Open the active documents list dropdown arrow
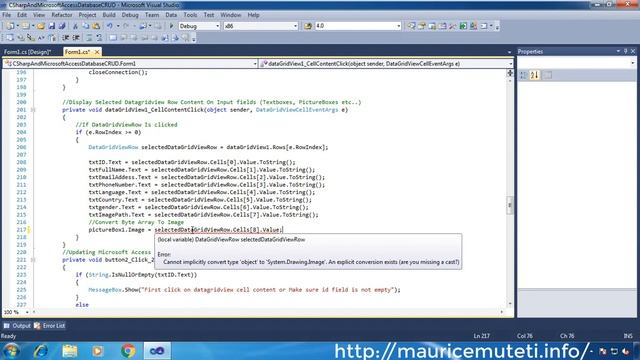This screenshot has width=640, height=360. click(x=509, y=52)
